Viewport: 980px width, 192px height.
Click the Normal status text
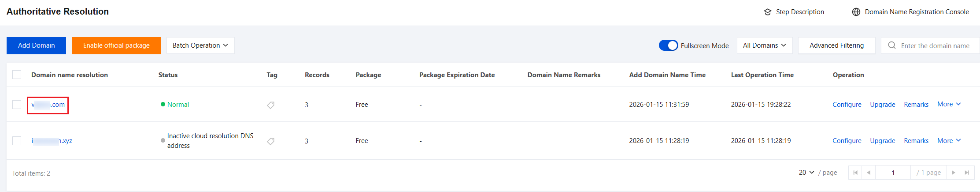[178, 105]
